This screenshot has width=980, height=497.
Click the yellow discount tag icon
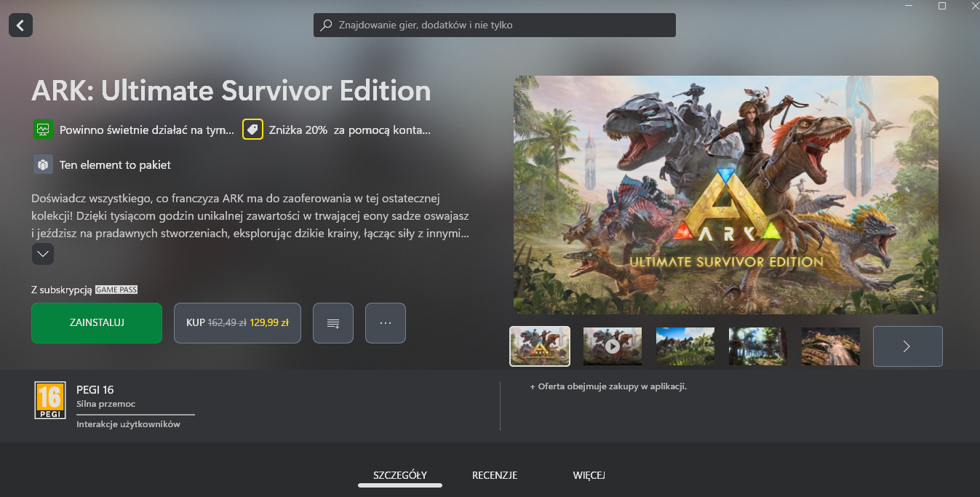[x=252, y=130]
